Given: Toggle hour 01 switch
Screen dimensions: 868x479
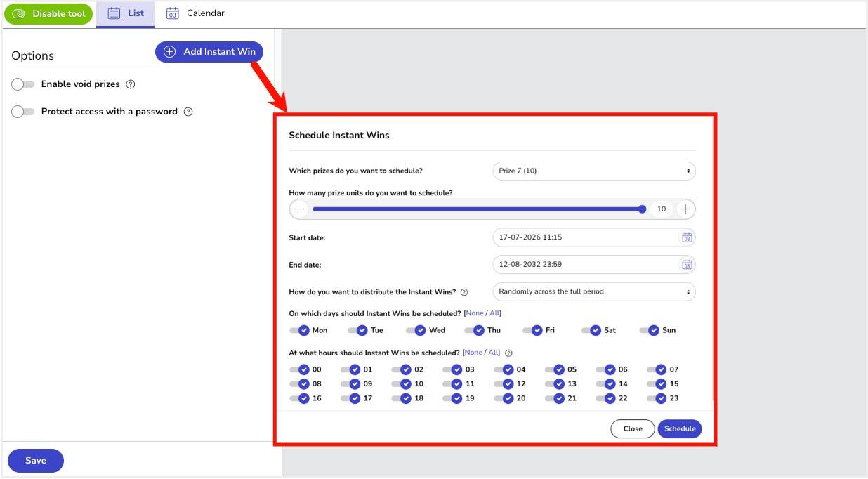Looking at the screenshot, I should pos(350,369).
